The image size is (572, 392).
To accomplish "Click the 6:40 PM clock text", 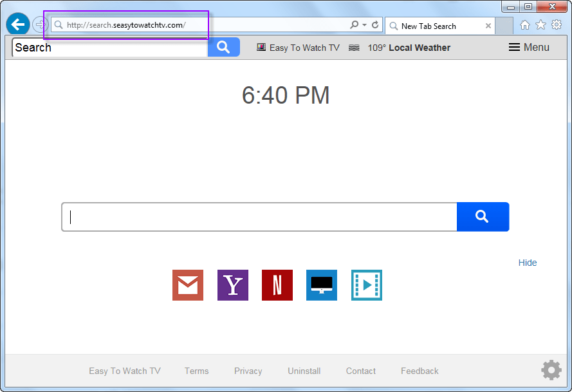I will [x=286, y=95].
